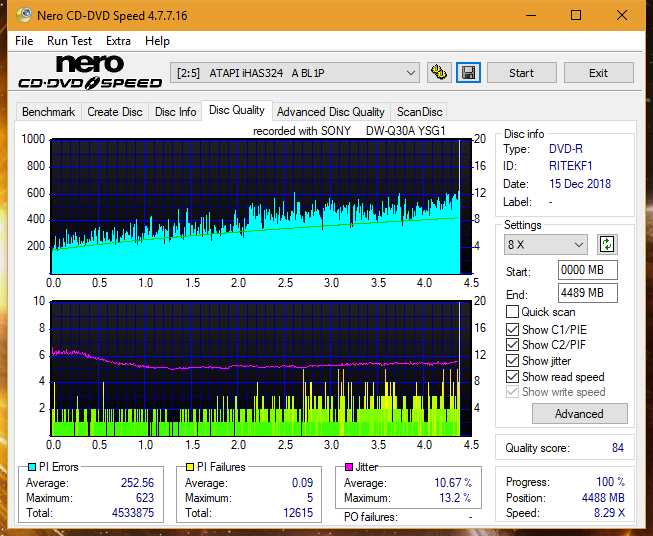Select the Disc Quality tab
Image resolution: width=653 pixels, height=536 pixels.
(237, 110)
